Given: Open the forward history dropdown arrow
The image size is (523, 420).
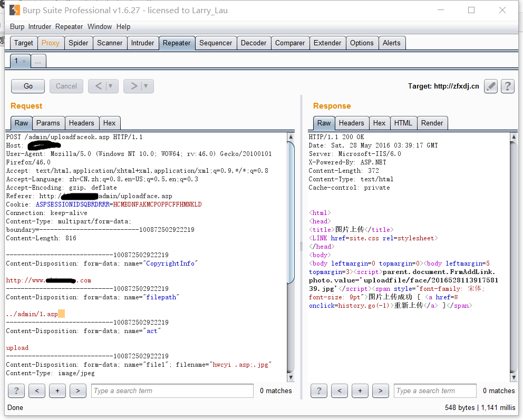Looking at the screenshot, I should tap(147, 86).
